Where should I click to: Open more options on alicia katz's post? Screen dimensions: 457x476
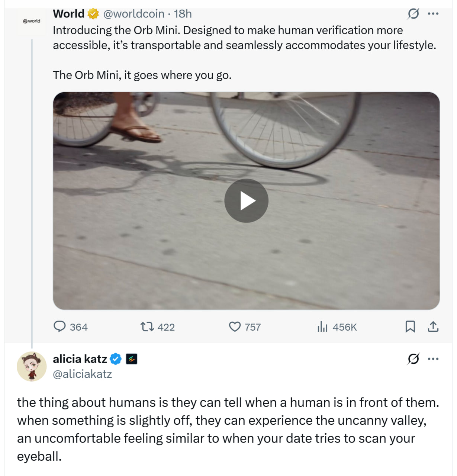(x=433, y=359)
